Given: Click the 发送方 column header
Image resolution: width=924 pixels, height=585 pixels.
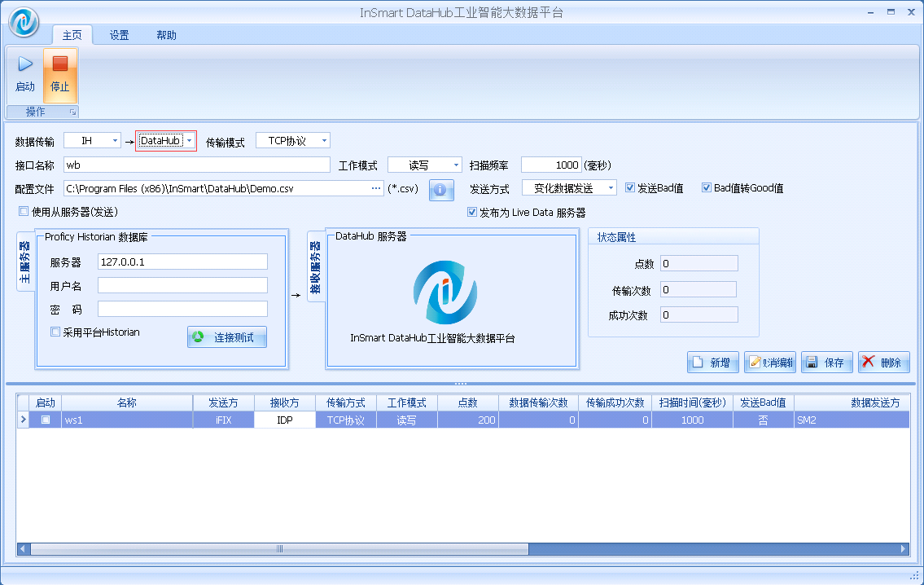Looking at the screenshot, I should [x=223, y=402].
